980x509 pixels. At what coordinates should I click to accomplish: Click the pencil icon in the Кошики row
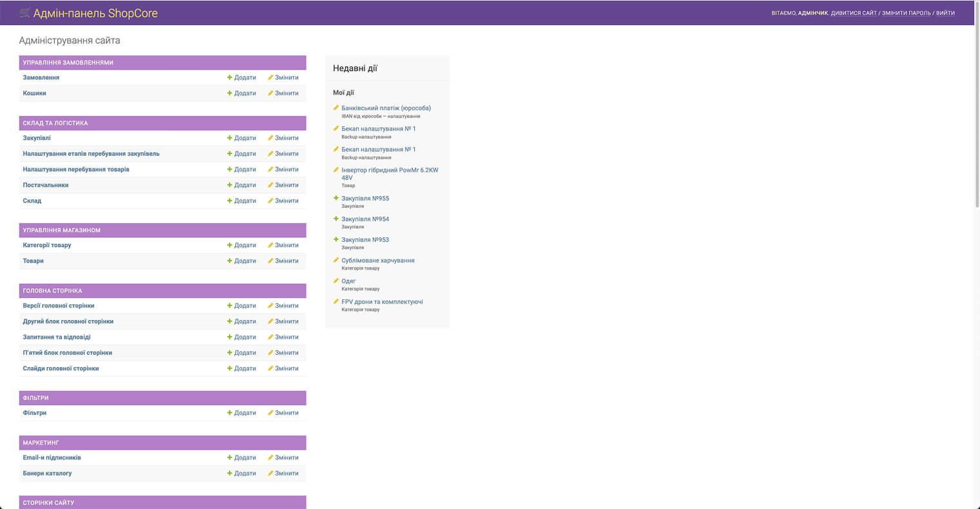tap(271, 94)
